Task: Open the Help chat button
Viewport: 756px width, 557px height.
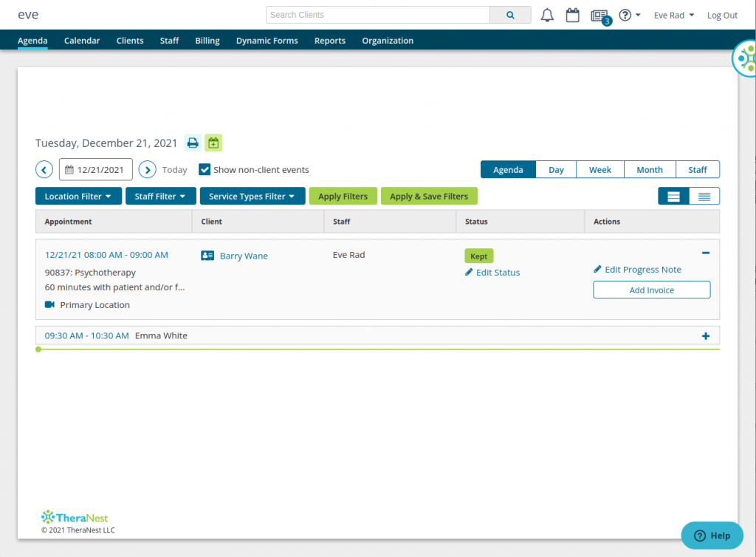Action: pos(712,536)
